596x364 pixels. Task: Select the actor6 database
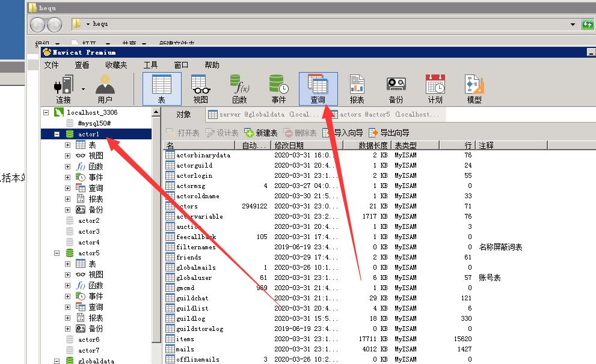pyautogui.click(x=88, y=340)
